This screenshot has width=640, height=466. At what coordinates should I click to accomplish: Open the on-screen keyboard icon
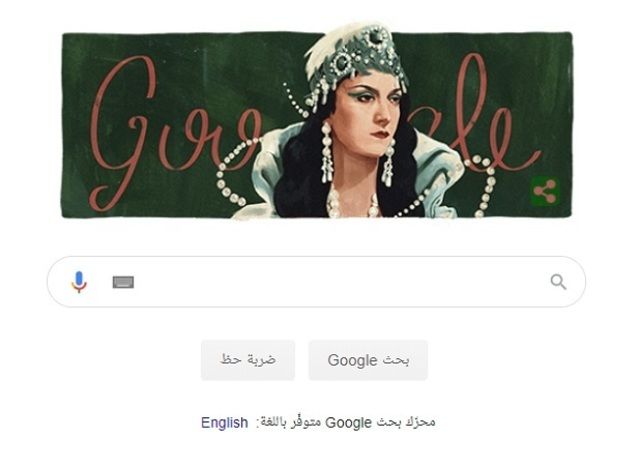123,282
